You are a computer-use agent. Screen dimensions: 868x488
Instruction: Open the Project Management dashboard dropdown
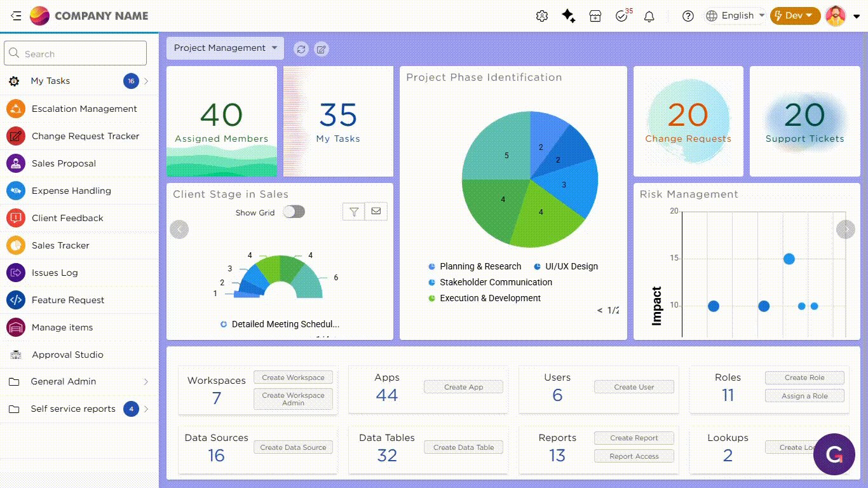[225, 48]
